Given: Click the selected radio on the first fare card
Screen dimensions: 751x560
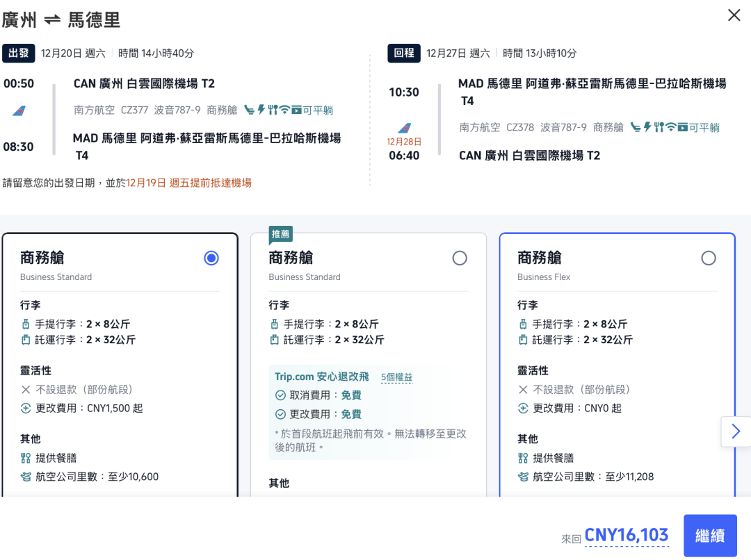Looking at the screenshot, I should point(211,258).
